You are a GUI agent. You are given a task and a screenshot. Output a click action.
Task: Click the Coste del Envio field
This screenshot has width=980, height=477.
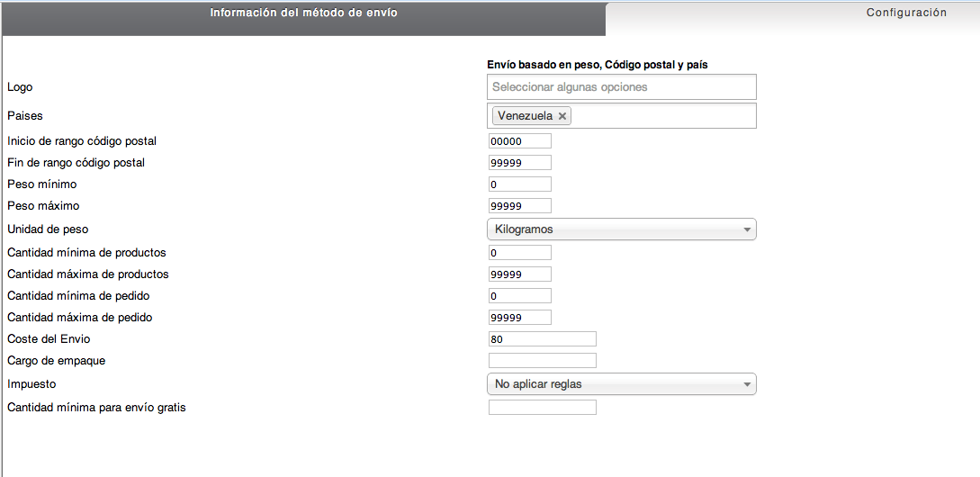pyautogui.click(x=543, y=338)
